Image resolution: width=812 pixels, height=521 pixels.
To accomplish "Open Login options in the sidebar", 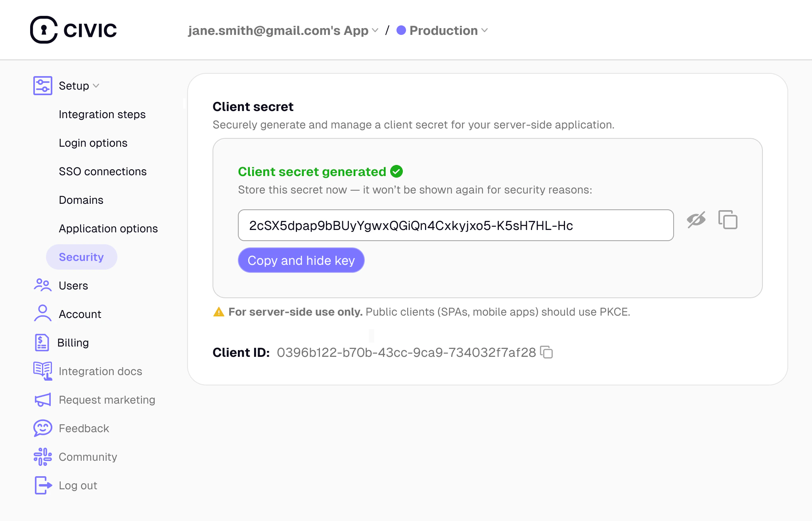I will [93, 143].
